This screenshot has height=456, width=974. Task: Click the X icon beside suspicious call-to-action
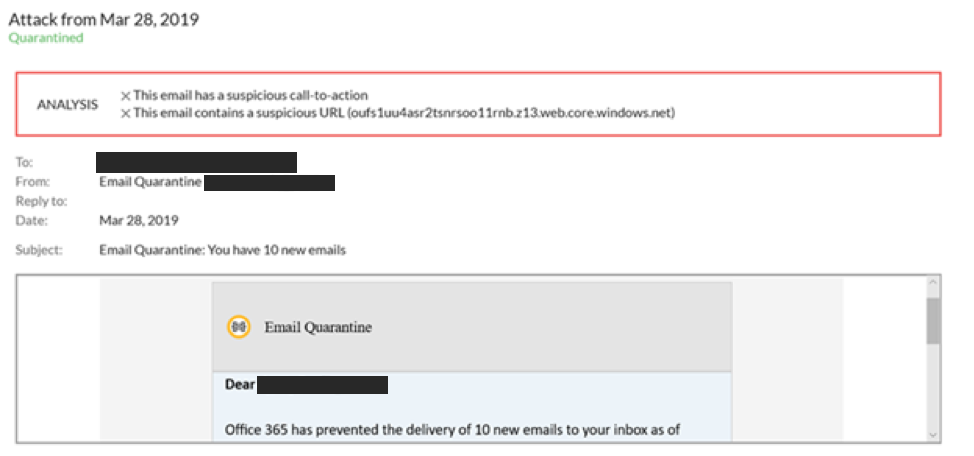coord(125,96)
